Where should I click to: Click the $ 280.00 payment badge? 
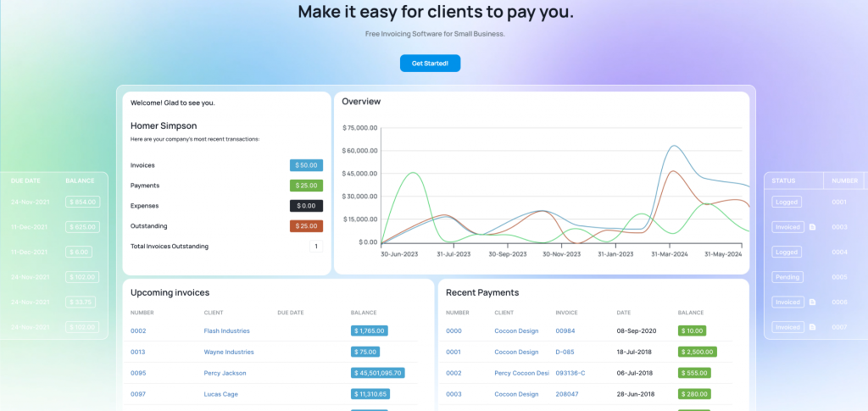click(694, 394)
